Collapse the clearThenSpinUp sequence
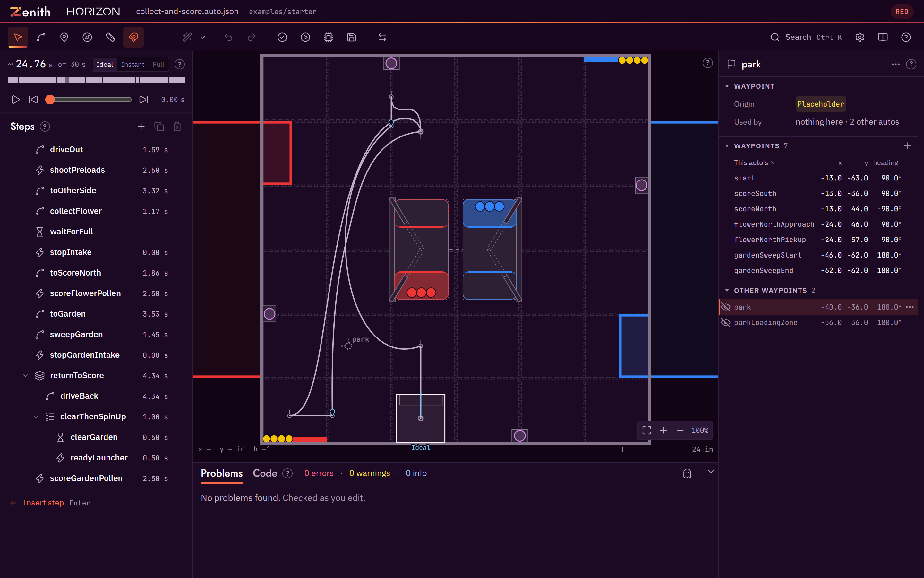 pos(36,417)
